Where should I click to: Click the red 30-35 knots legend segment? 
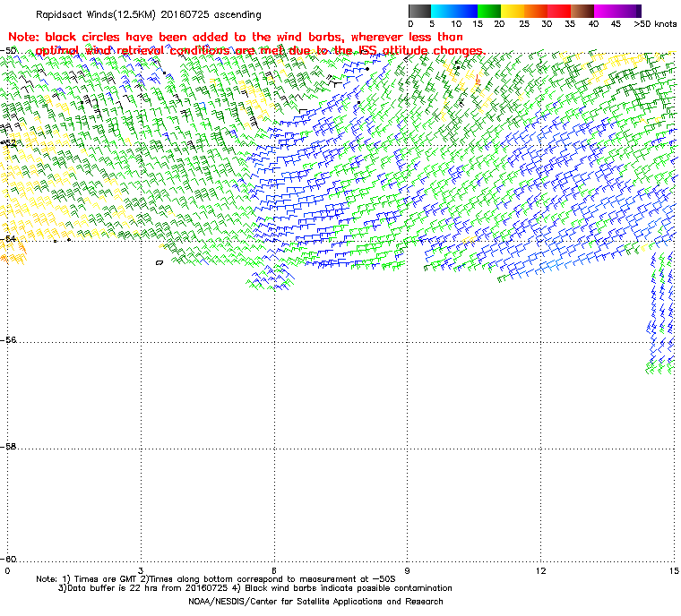pos(559,11)
